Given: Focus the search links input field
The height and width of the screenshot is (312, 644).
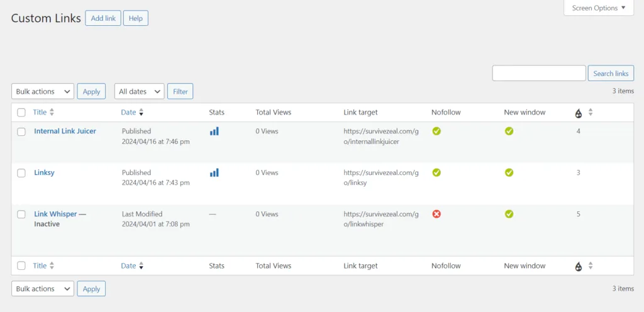Looking at the screenshot, I should (x=539, y=73).
